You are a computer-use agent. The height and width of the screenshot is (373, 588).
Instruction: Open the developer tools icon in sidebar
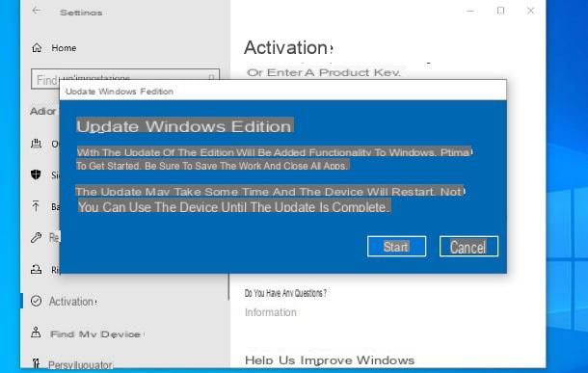click(36, 363)
